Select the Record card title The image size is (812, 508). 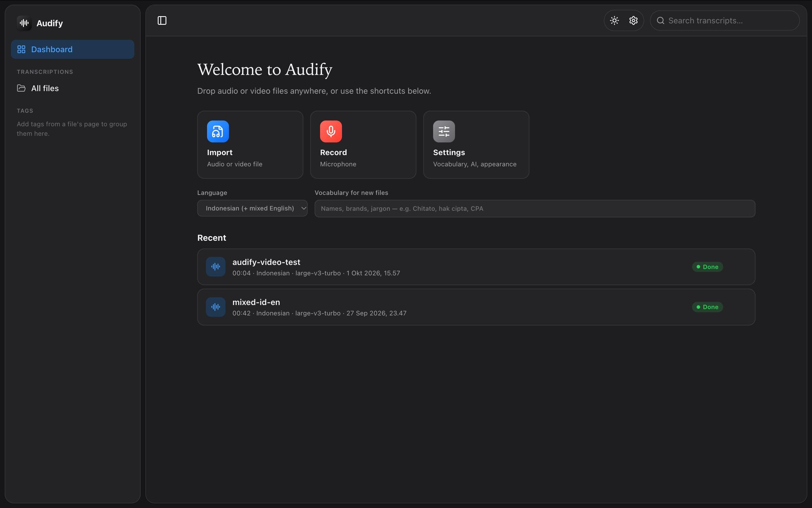pos(333,153)
